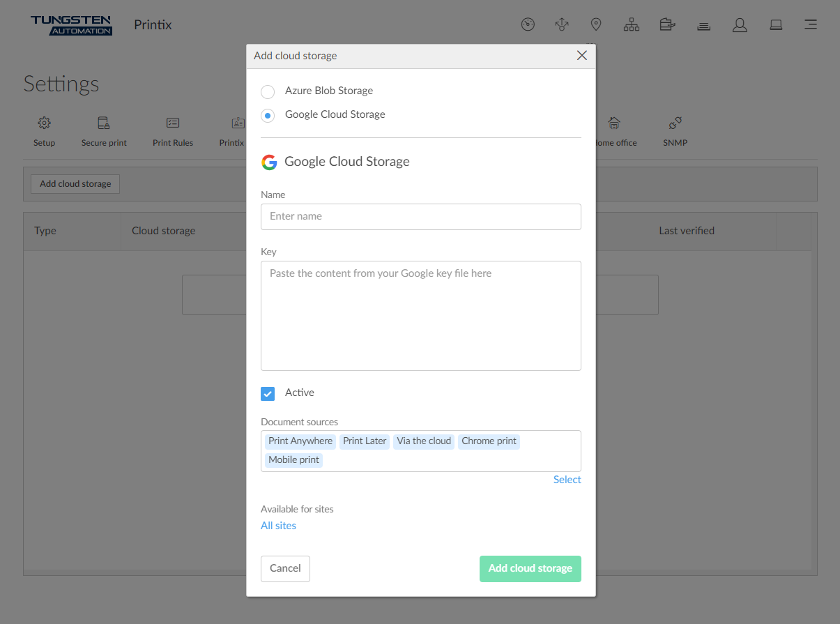The width and height of the screenshot is (840, 624).
Task: Open the document sources Select chooser
Action: pyautogui.click(x=567, y=479)
